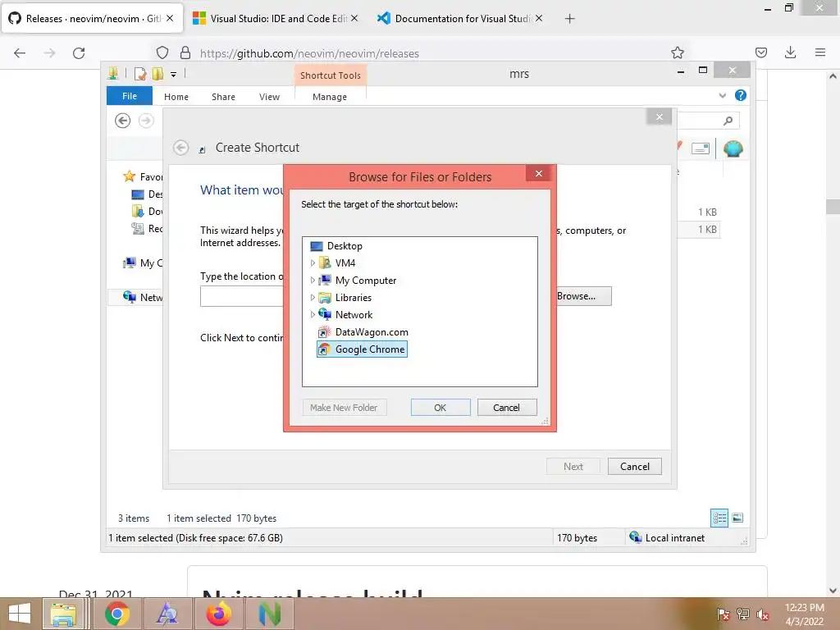840x630 pixels.
Task: Click the muted volume tray icon
Action: point(762,614)
